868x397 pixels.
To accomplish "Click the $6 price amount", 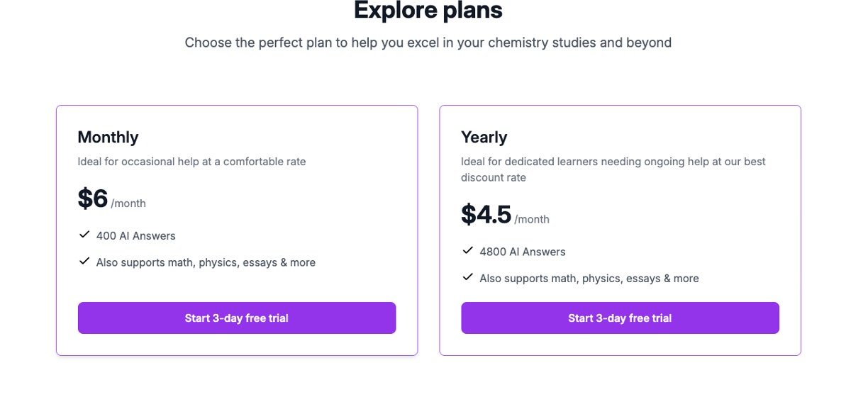I will click(93, 199).
